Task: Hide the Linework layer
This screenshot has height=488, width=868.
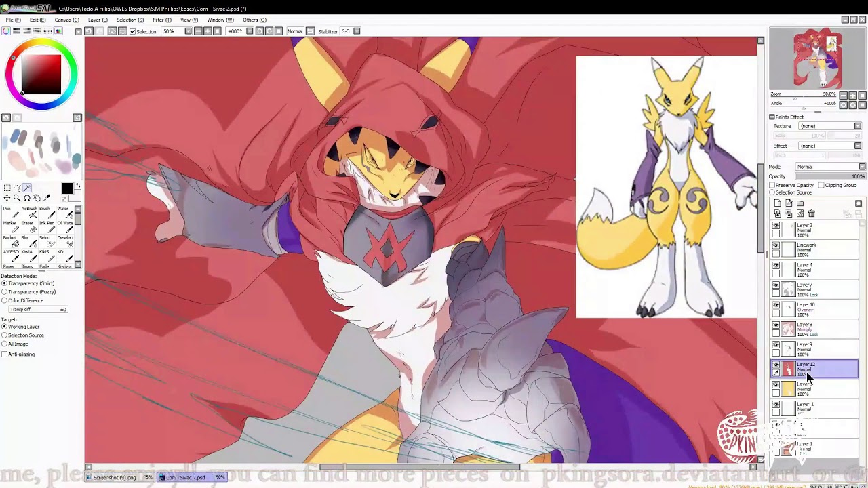Action: (776, 245)
